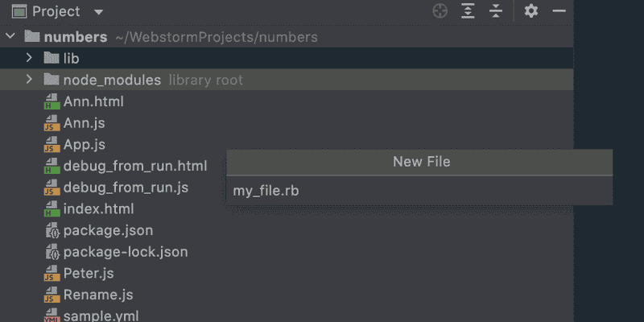Expand the node_modules folder chevron
The height and width of the screenshot is (322, 644).
point(29,79)
